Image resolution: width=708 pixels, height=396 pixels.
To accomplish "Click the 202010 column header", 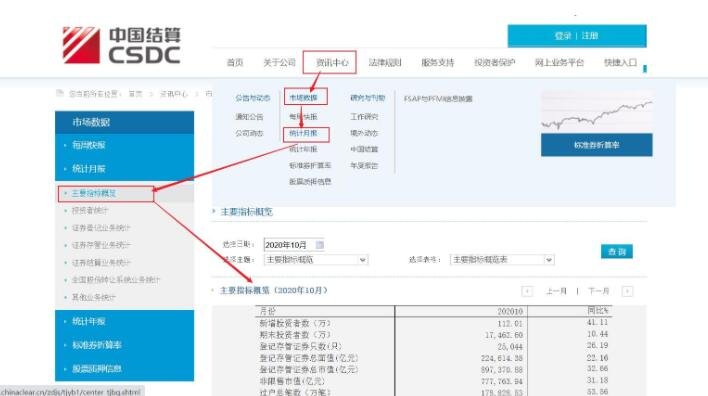I will (510, 312).
